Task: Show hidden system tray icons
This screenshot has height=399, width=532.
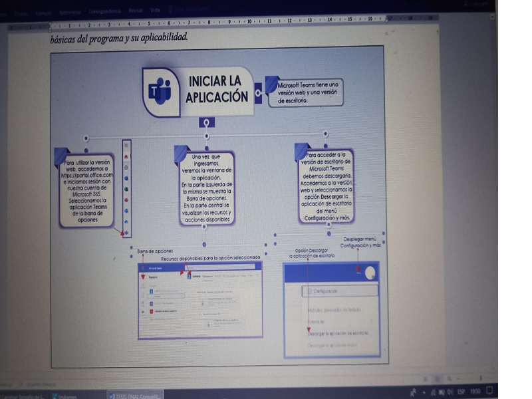Action: pyautogui.click(x=424, y=392)
